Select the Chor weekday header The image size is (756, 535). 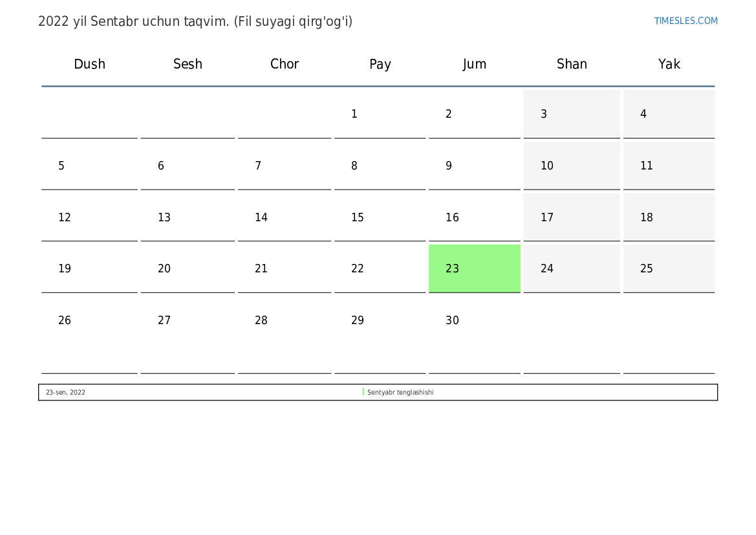pos(285,64)
